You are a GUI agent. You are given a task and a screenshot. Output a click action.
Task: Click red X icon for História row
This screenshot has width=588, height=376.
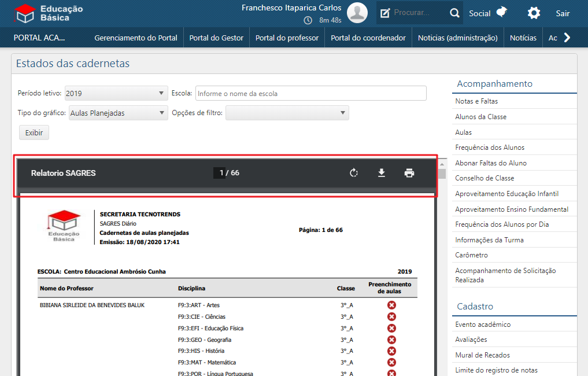point(391,351)
